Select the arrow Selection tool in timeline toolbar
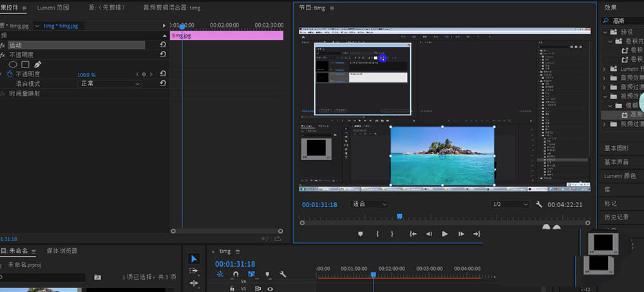This screenshot has width=644, height=292. (x=194, y=259)
